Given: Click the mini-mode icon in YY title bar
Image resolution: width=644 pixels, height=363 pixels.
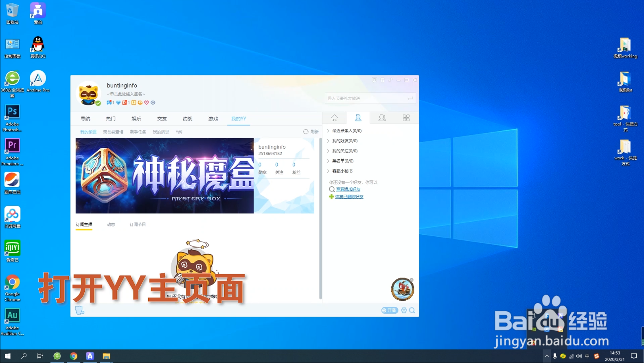Looking at the screenshot, I should (x=390, y=80).
